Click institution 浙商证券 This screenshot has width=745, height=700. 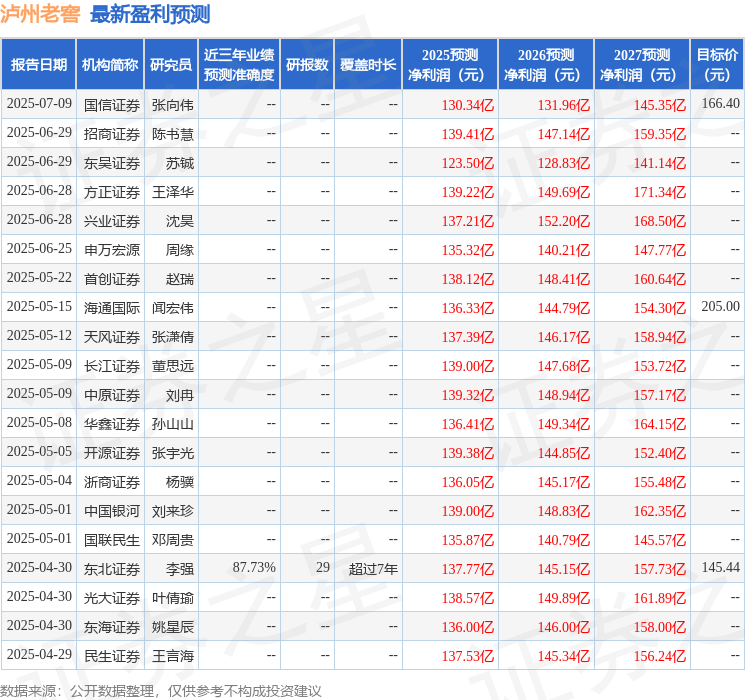point(112,482)
